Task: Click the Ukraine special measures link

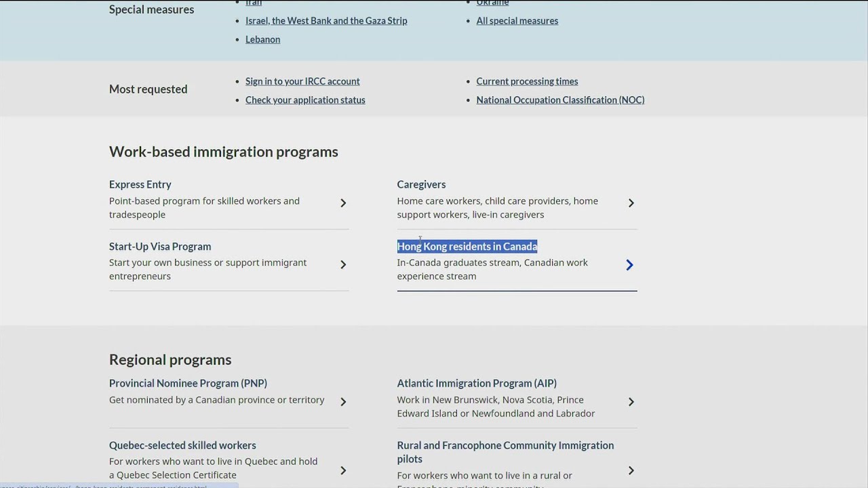Action: (492, 3)
